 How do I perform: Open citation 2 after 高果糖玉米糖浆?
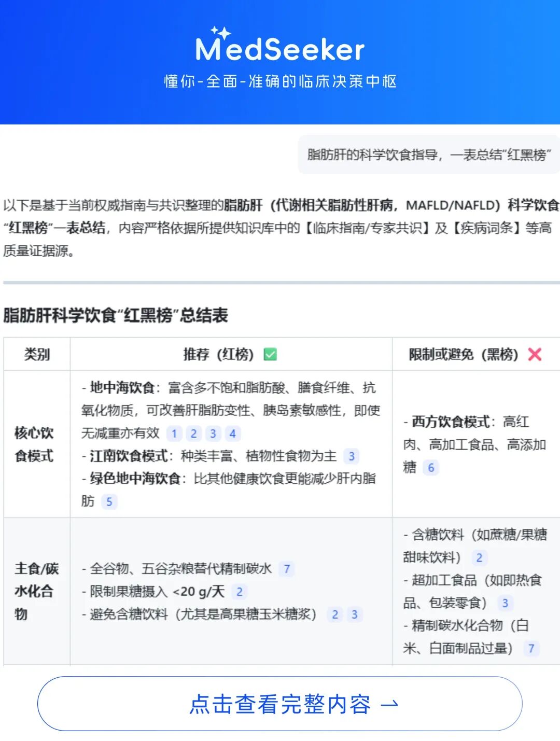coord(335,614)
